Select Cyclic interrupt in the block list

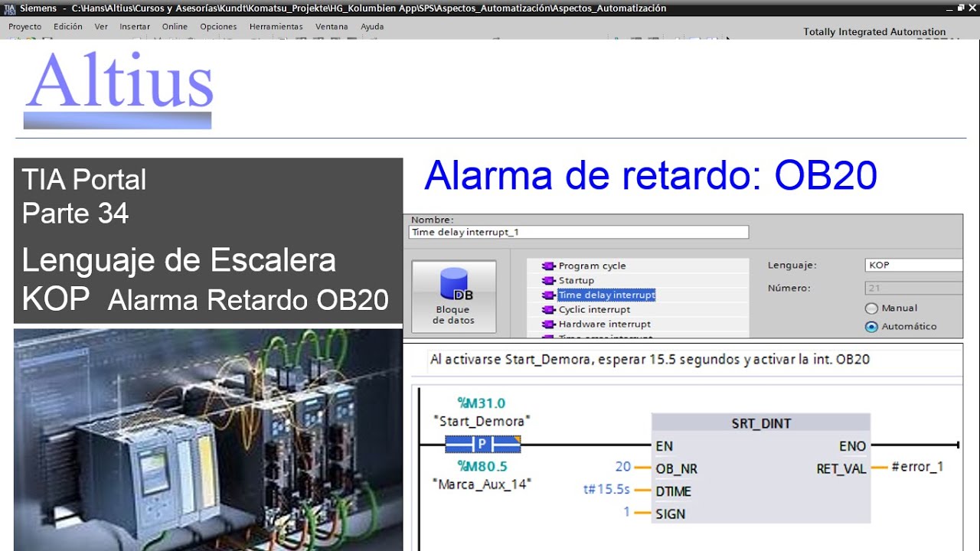(x=594, y=309)
